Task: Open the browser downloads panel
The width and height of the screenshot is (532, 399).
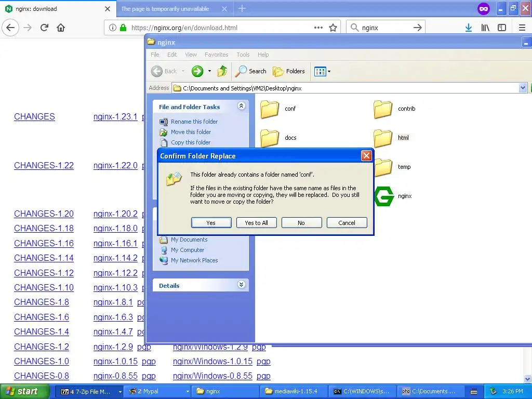Action: [469, 28]
